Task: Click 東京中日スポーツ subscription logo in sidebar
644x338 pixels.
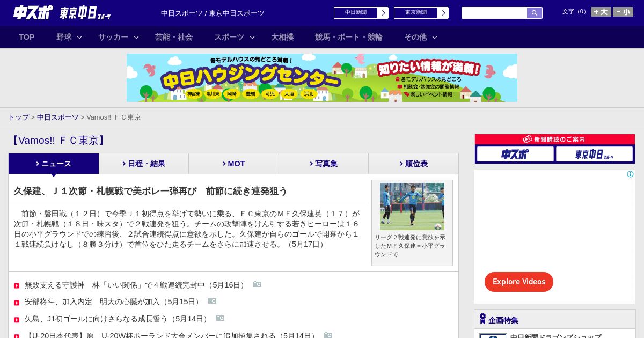Action: (595, 154)
